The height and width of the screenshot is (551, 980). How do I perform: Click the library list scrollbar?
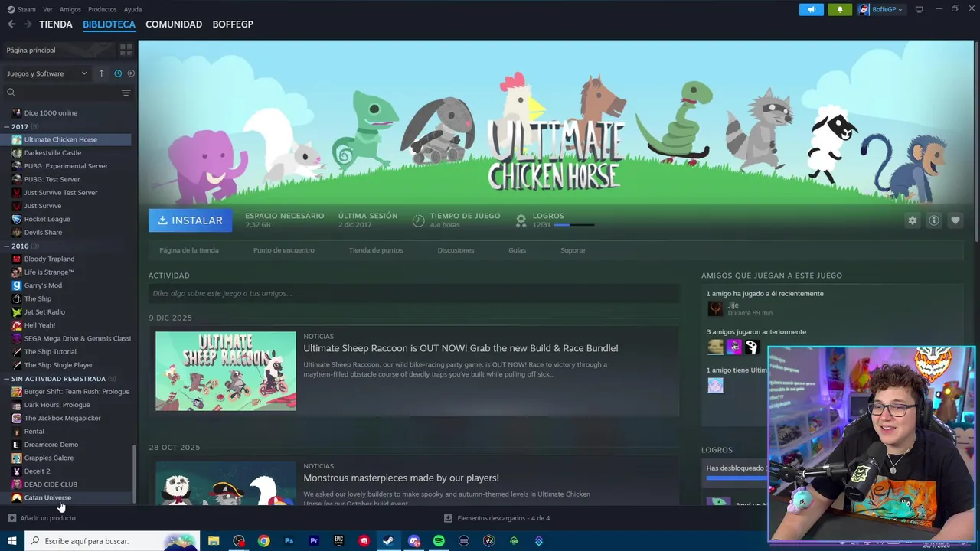135,473
